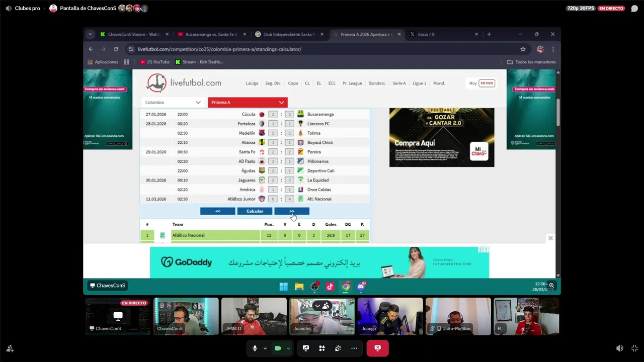This screenshot has height=362, width=644.
Task: Open the Windows Start button in the taskbar
Action: click(284, 287)
